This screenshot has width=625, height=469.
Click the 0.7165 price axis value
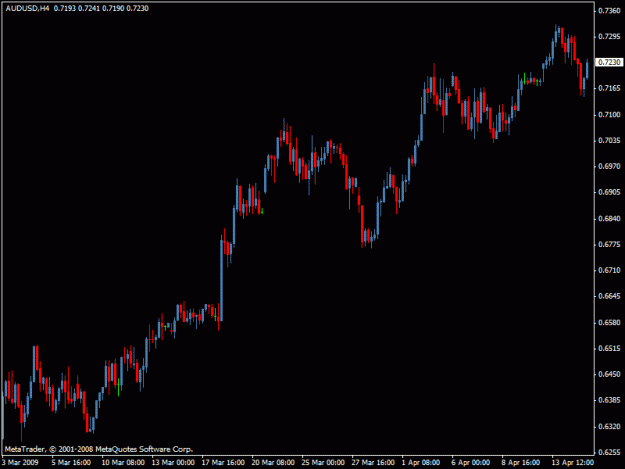click(609, 88)
